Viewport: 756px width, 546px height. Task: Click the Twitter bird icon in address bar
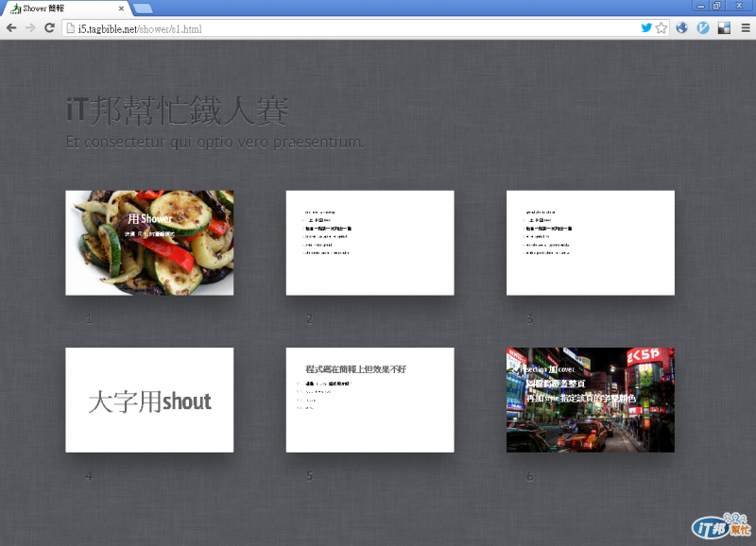[x=646, y=28]
